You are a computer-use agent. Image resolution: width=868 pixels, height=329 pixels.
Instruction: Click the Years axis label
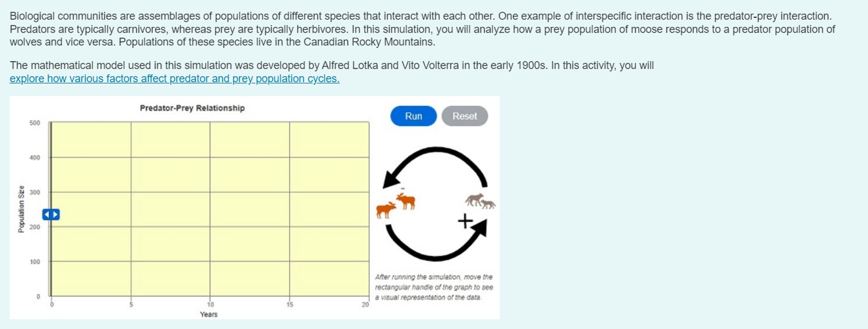(209, 314)
